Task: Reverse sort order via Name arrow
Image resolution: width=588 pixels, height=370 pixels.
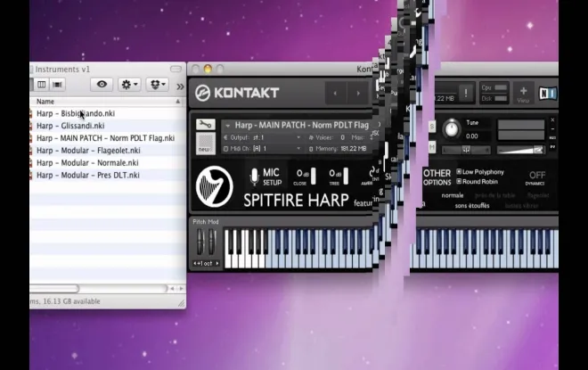Action: point(178,102)
